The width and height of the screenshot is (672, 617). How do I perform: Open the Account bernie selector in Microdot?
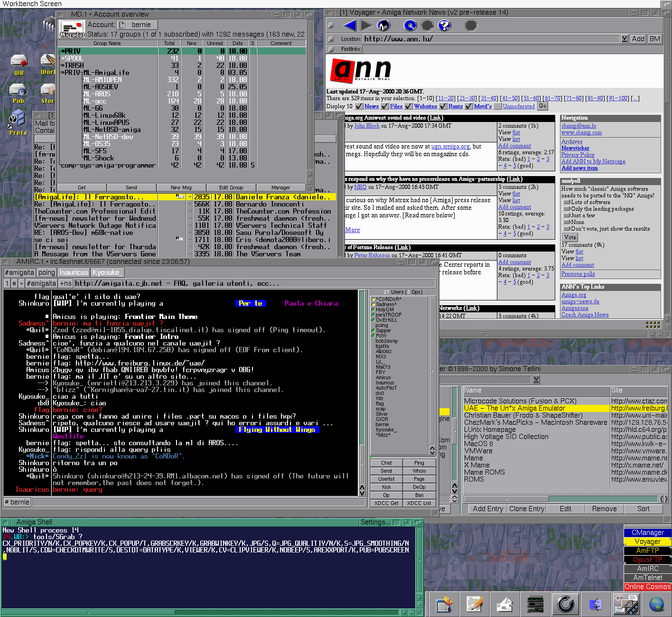(x=137, y=25)
